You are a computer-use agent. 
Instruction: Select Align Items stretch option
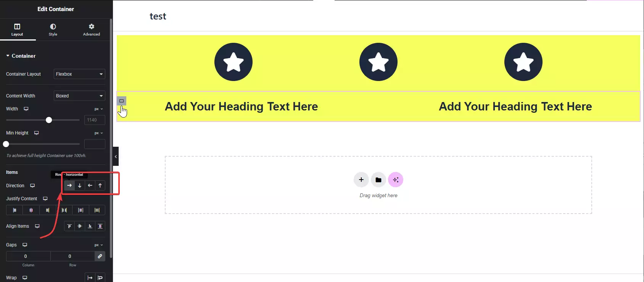(100, 226)
